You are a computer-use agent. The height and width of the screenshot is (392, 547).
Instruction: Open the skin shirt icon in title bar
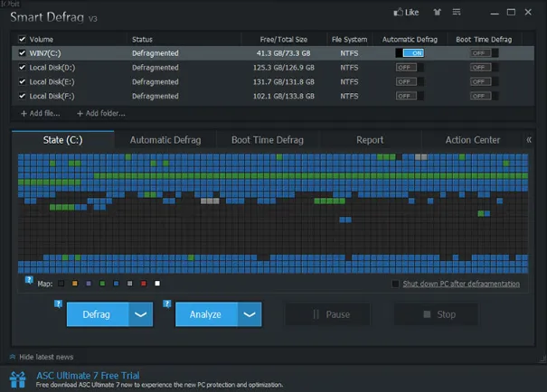click(437, 13)
